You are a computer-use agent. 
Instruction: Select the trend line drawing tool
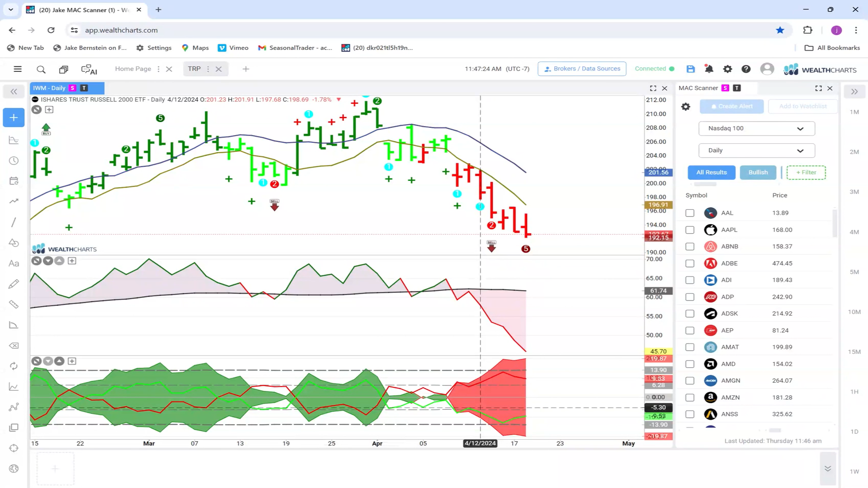(14, 222)
